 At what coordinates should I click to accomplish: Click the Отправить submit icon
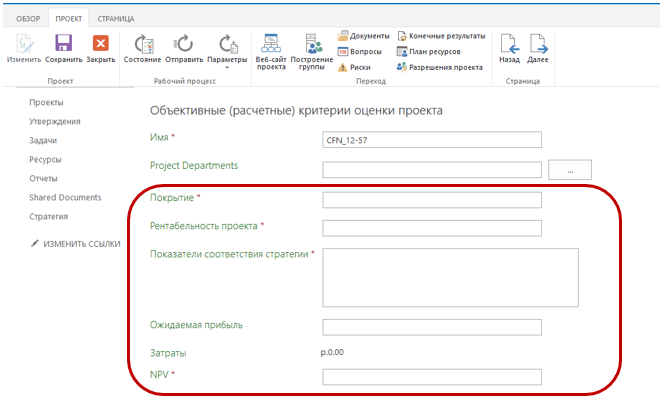[x=184, y=48]
